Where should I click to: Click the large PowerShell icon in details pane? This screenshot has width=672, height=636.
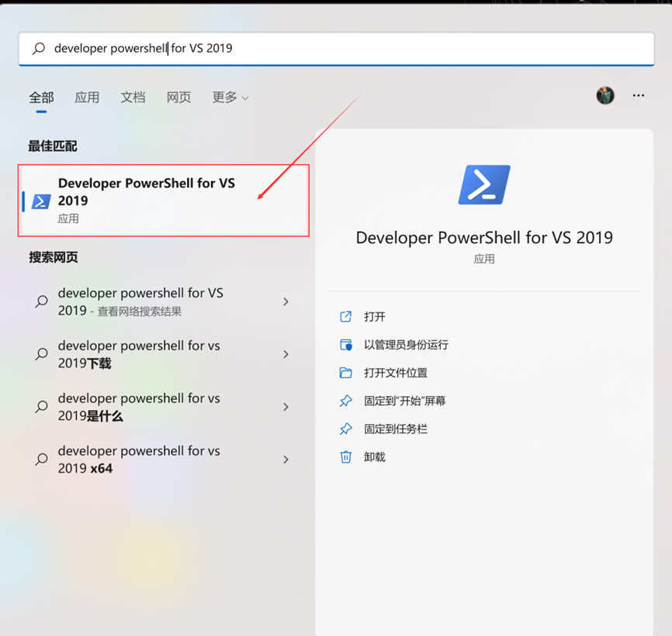pyautogui.click(x=484, y=185)
